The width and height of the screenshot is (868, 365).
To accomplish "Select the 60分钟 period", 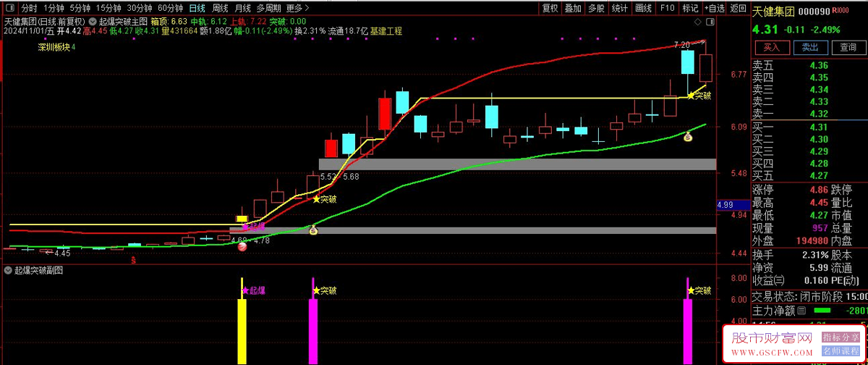I will pos(171,8).
